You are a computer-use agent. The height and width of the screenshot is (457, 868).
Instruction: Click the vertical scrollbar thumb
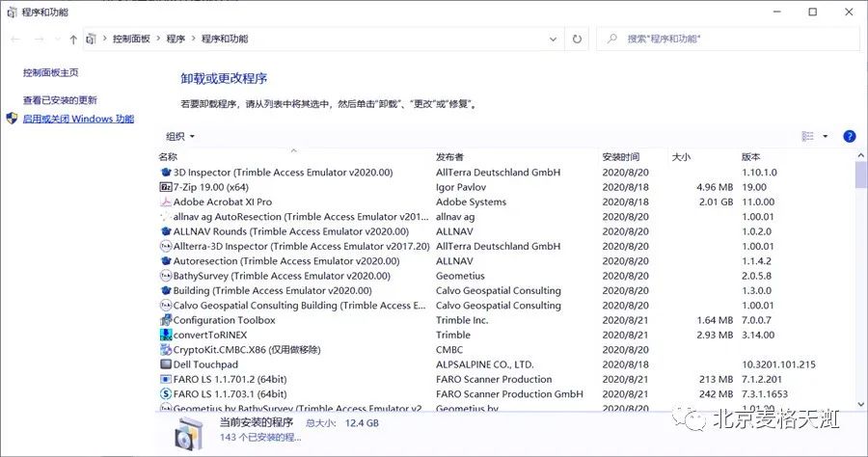point(860,175)
